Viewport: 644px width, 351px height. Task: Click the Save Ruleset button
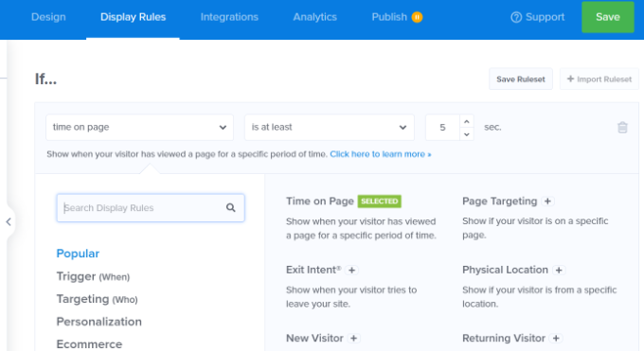tap(520, 79)
